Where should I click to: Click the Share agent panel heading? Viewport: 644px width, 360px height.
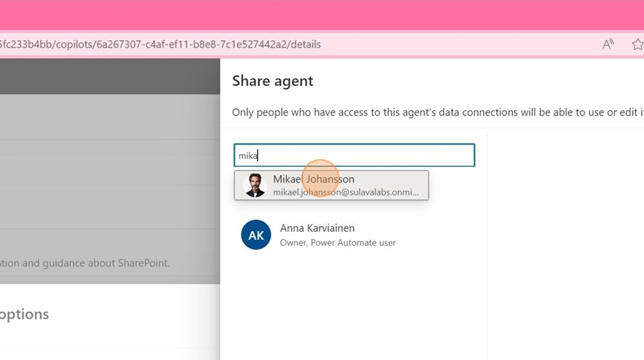point(273,81)
